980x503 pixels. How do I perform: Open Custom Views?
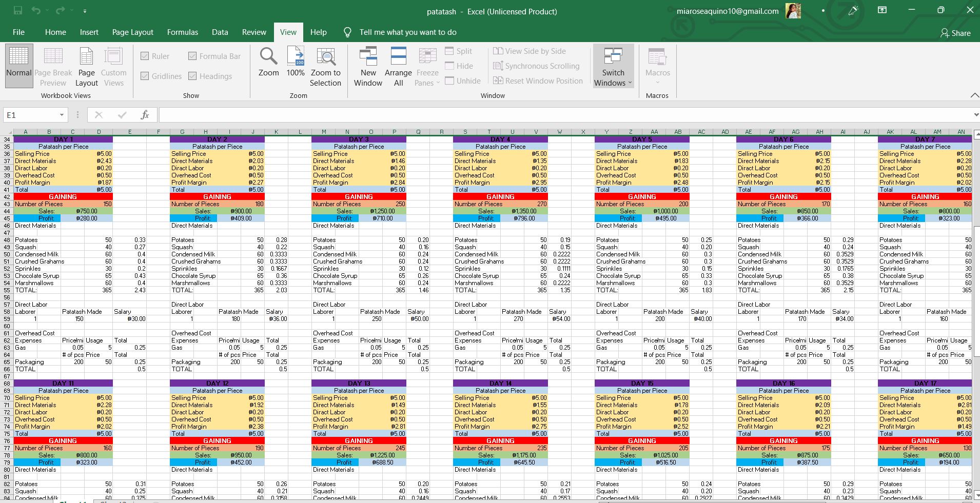tap(113, 66)
